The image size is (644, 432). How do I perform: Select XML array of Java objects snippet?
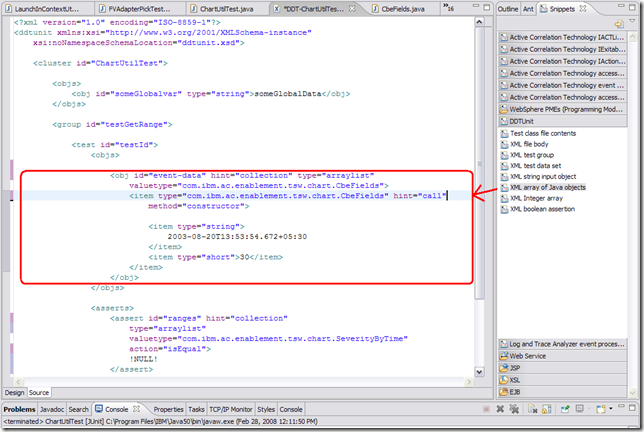click(x=543, y=187)
